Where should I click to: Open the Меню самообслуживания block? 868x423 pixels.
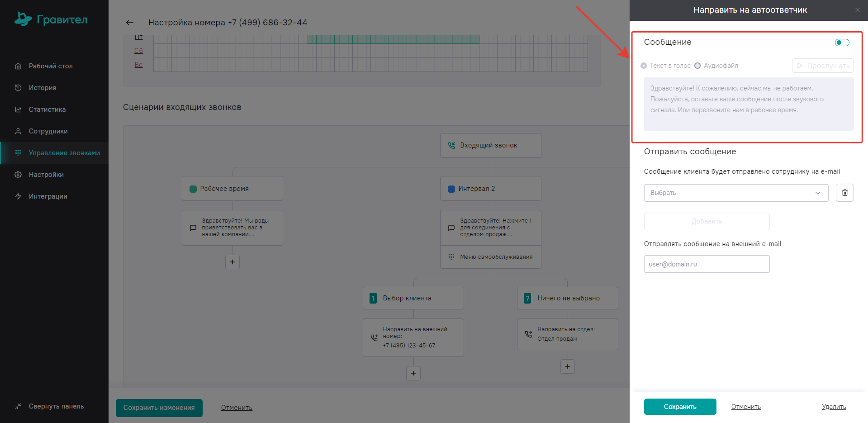(490, 257)
